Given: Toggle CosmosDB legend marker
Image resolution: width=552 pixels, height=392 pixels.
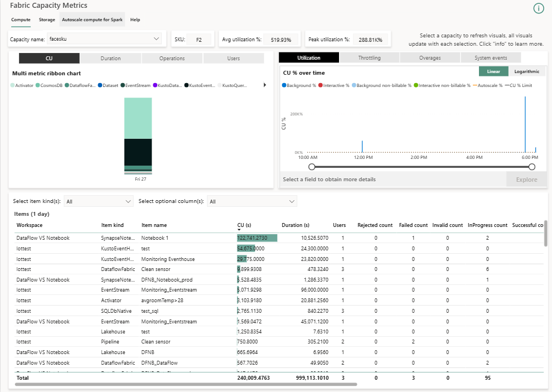Looking at the screenshot, I should click(x=38, y=85).
